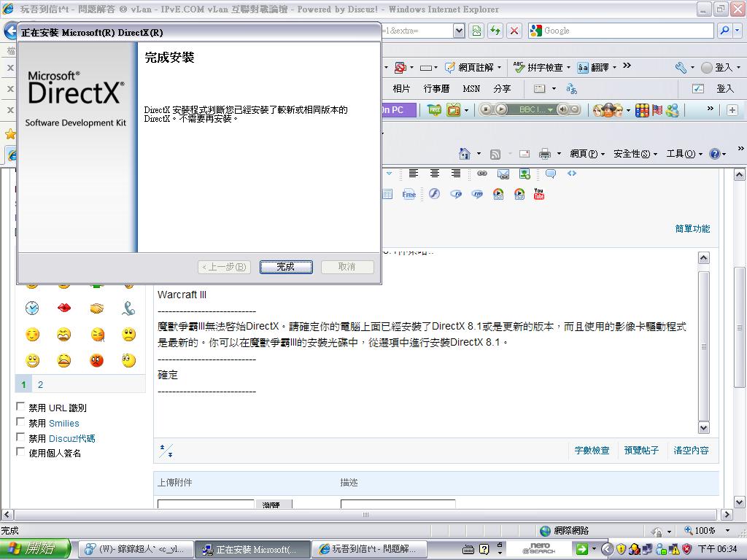The width and height of the screenshot is (747, 560).
Task: Click the 預覽帖子 link
Action: point(641,450)
